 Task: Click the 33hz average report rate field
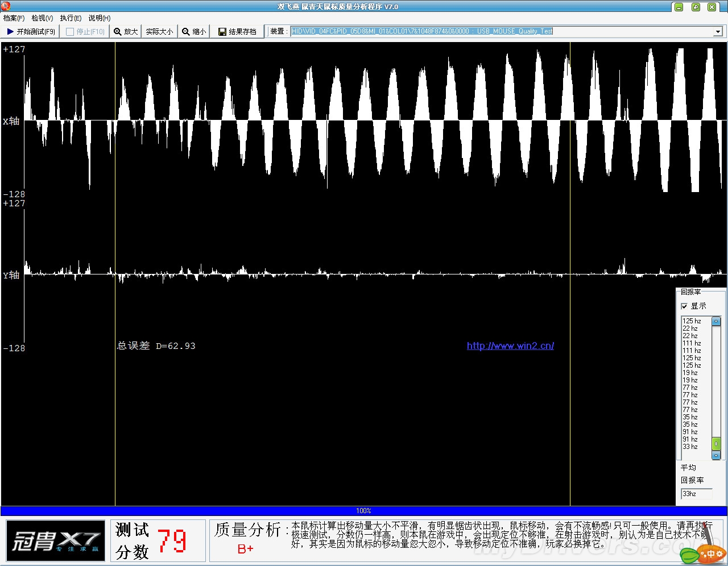point(696,494)
